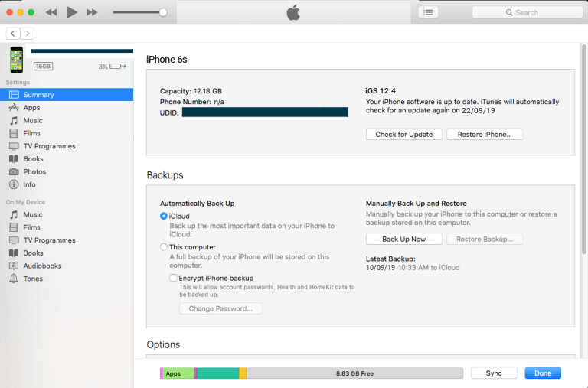Click Back Up Now button

(404, 240)
